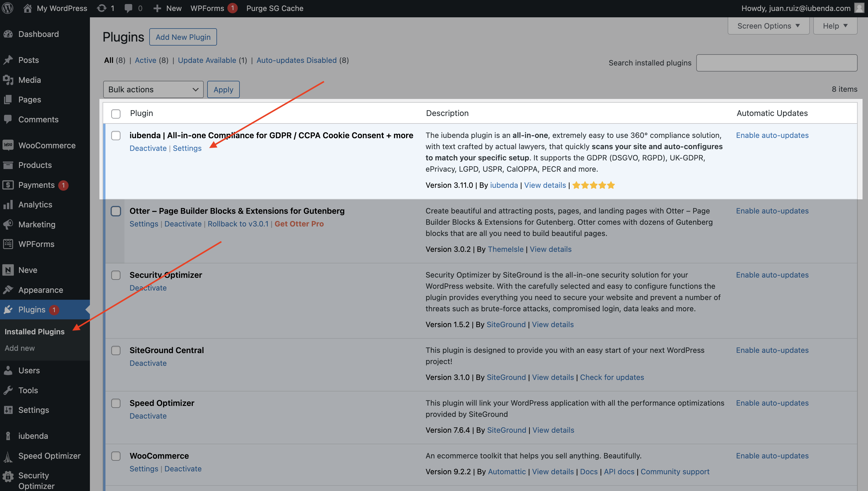
Task: Check the iubenda plugin checkbox
Action: tap(116, 136)
